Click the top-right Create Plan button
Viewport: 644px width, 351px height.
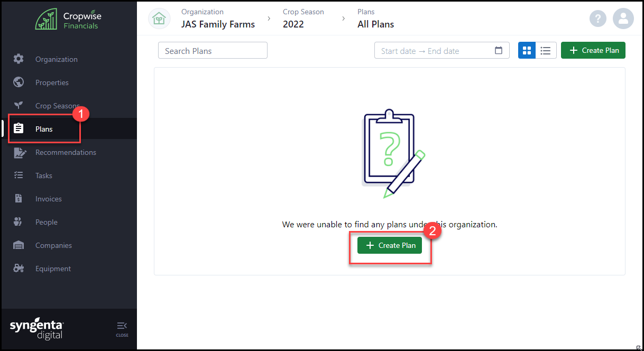(x=593, y=51)
